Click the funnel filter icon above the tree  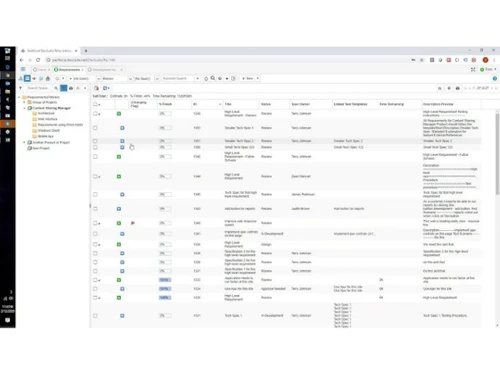[x=21, y=88]
